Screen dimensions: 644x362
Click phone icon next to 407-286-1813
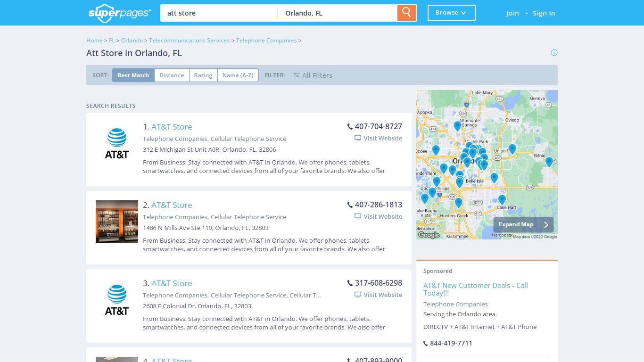pos(350,205)
